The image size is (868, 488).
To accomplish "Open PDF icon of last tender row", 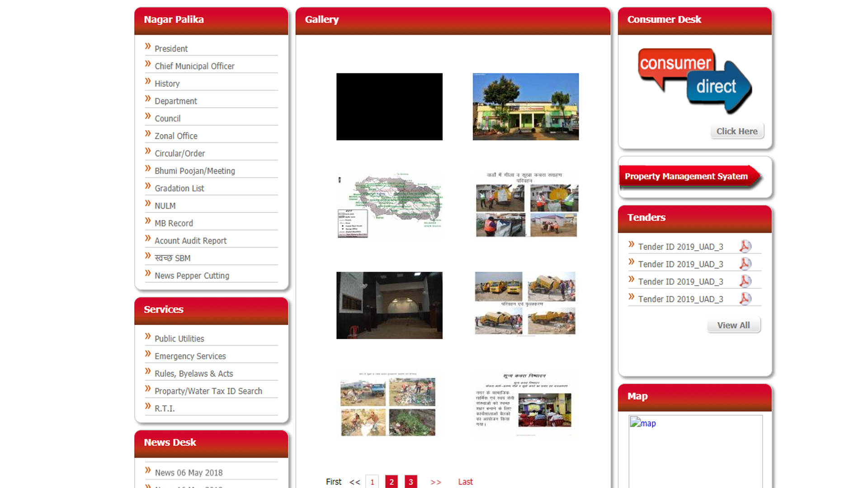I will pos(745,299).
